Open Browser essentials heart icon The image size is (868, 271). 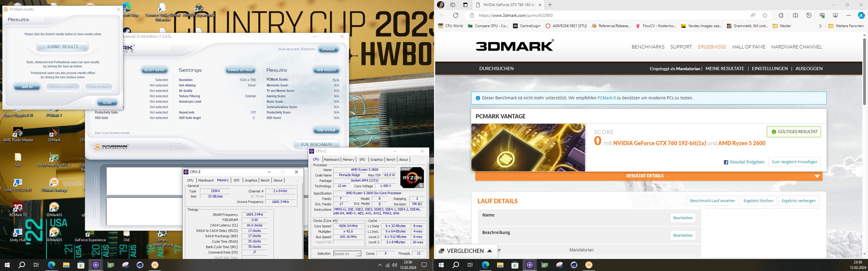822,15
